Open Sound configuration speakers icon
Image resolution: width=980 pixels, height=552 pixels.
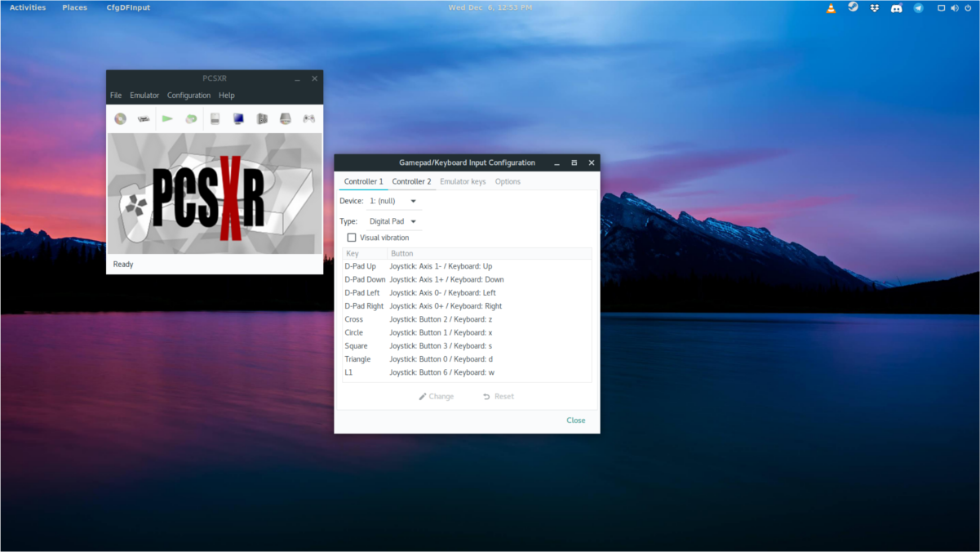(x=262, y=118)
